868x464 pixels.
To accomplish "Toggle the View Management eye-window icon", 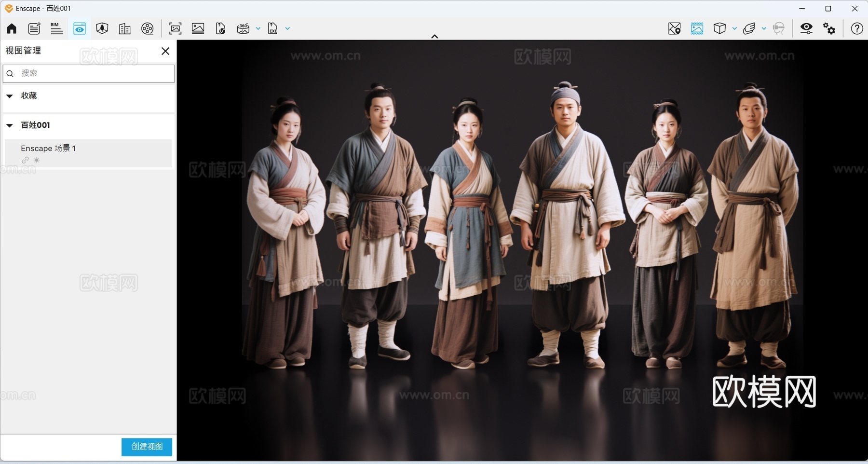I will coord(80,28).
